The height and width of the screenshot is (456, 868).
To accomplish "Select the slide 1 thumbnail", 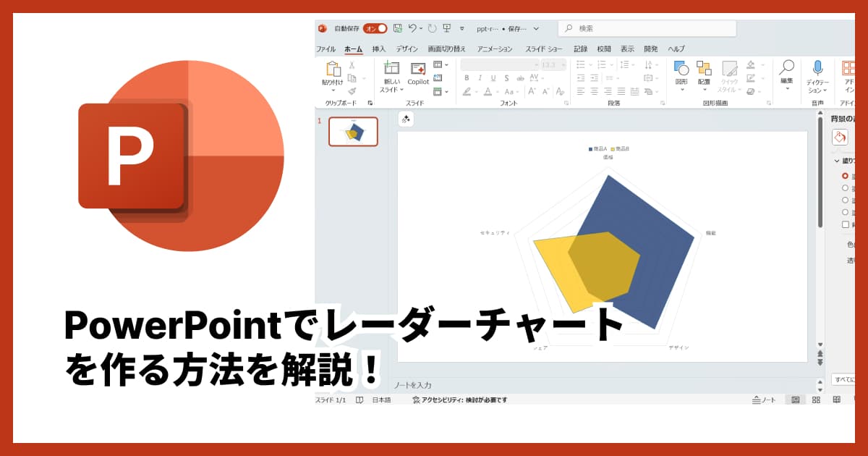I will click(352, 132).
